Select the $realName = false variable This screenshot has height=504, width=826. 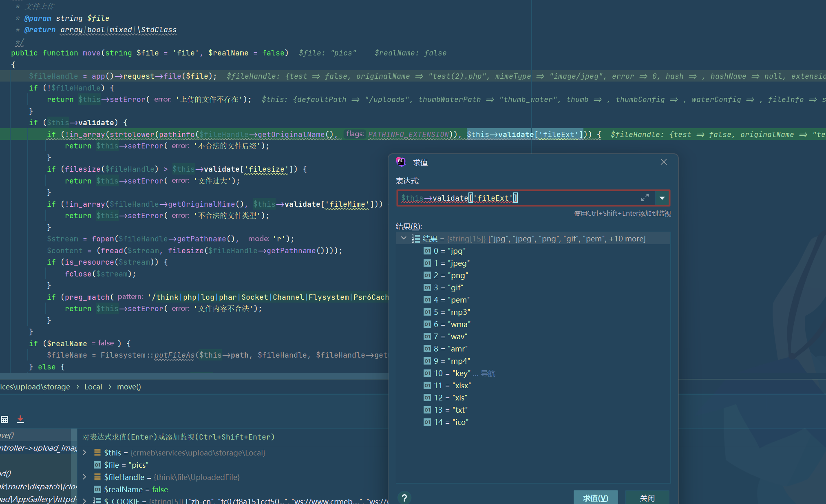pos(131,489)
